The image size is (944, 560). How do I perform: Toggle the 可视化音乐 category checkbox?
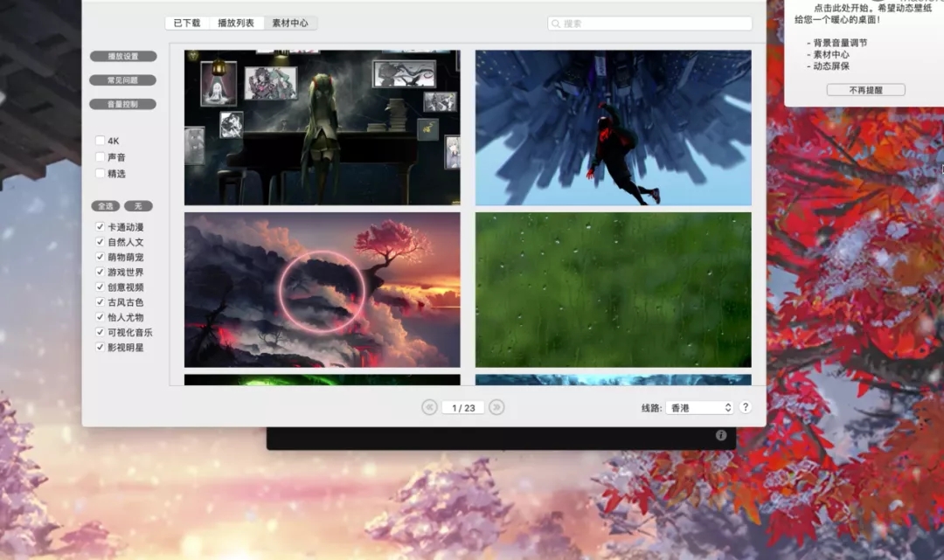pyautogui.click(x=100, y=332)
